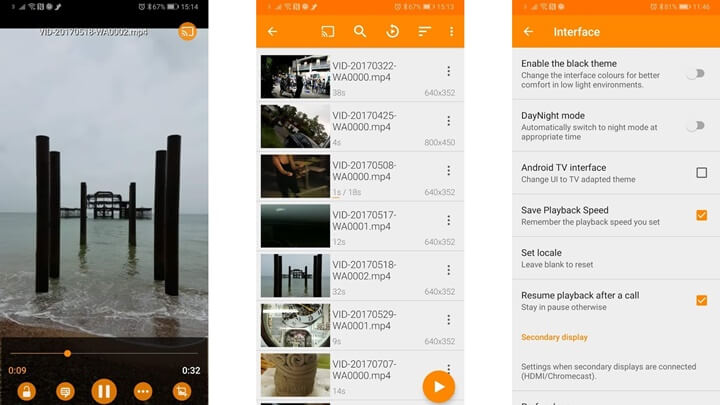Toggle DayNight mode switch
Viewport: 720px width, 405px height.
click(696, 125)
